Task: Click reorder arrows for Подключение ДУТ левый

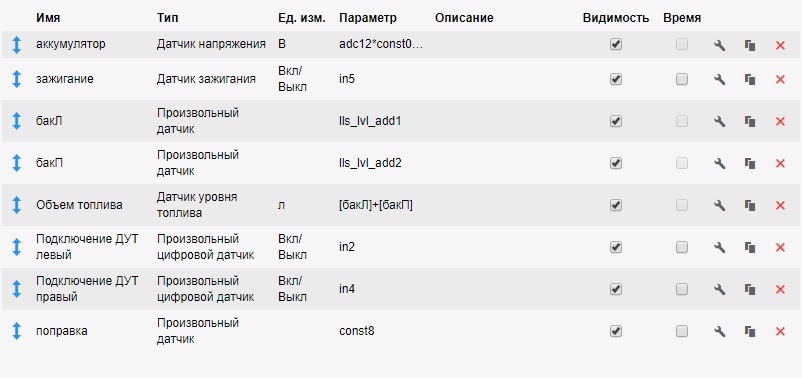Action: point(17,247)
